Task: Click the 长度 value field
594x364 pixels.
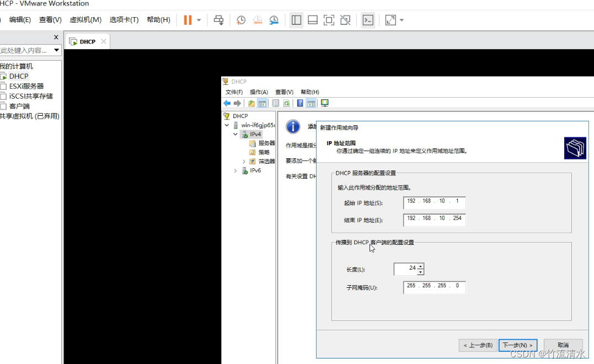Action: [x=405, y=269]
